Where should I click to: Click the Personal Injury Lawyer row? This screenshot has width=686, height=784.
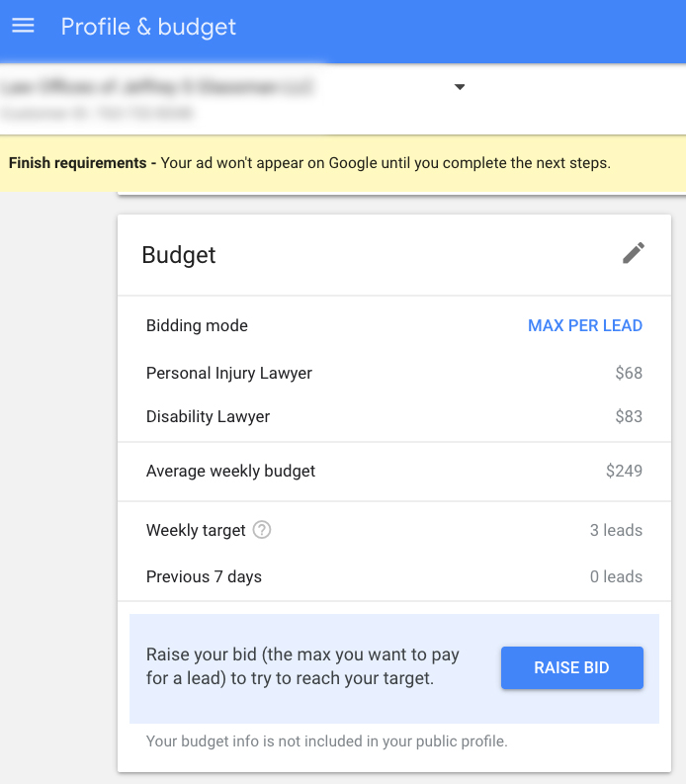point(229,373)
